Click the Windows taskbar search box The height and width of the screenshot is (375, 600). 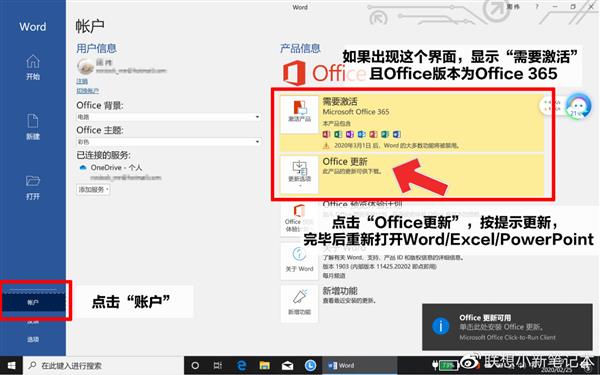(x=103, y=365)
